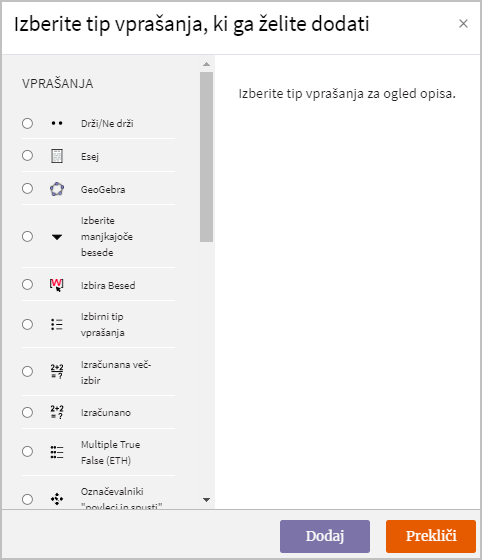Select the Izračunana več-izbir radio button
This screenshot has height=560, width=482.
pos(27,371)
